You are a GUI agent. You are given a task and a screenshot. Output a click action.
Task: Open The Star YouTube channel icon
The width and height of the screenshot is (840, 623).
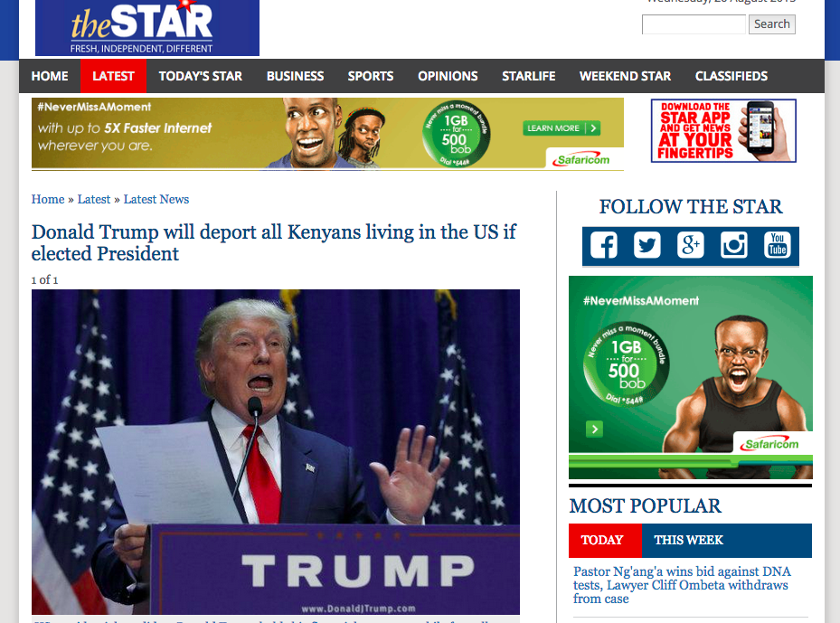click(x=777, y=245)
